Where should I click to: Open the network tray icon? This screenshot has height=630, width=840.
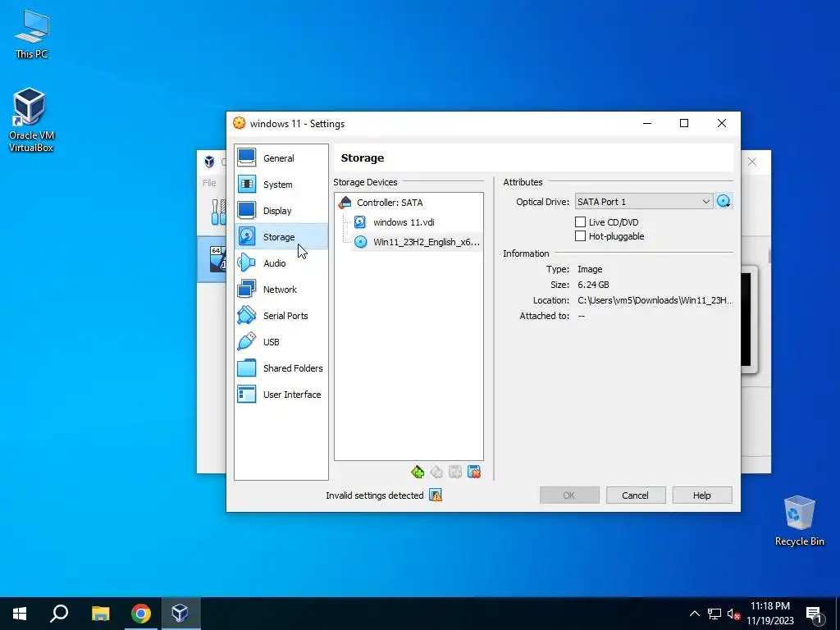pyautogui.click(x=714, y=614)
